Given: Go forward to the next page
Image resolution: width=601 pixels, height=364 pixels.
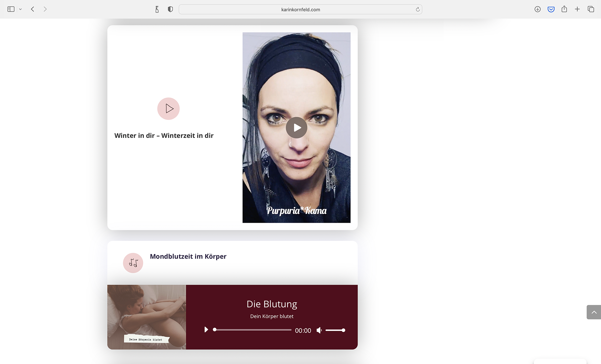Looking at the screenshot, I should (x=45, y=9).
